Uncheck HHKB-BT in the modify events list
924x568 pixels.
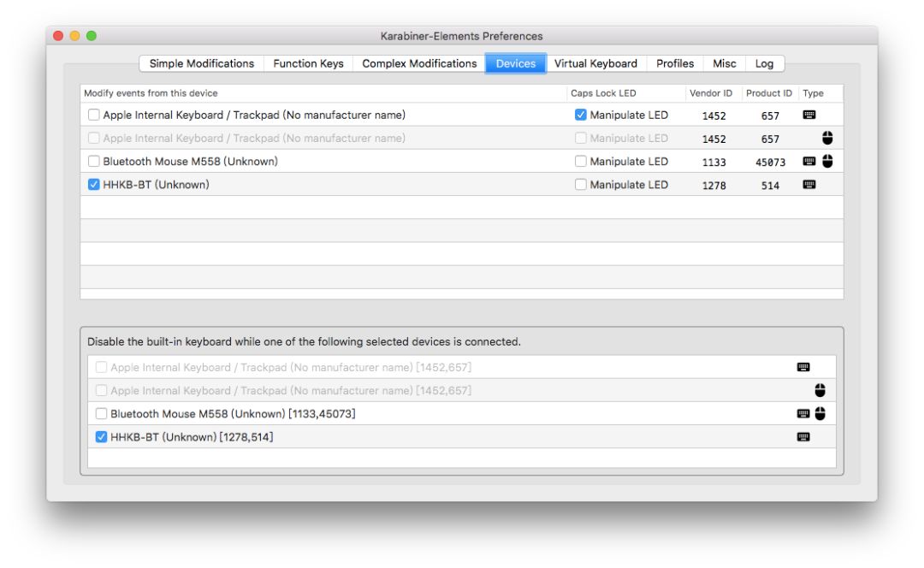[x=94, y=185]
